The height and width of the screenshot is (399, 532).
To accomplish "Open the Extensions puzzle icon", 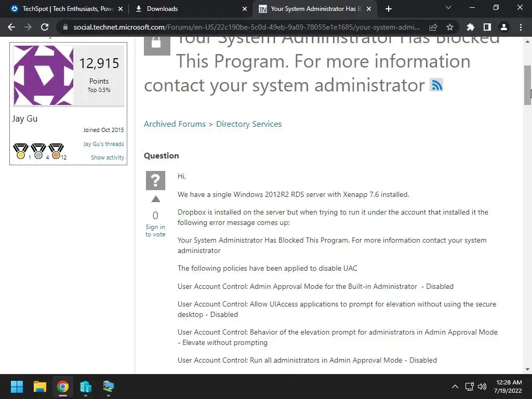I will [x=470, y=27].
